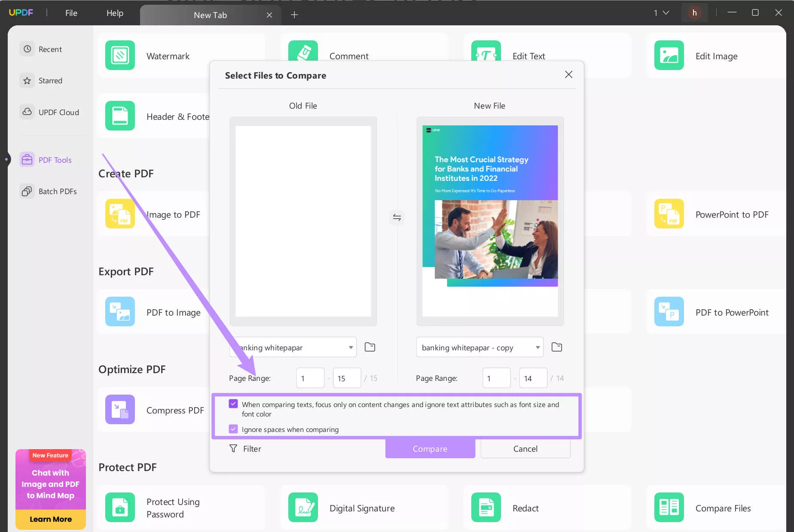Click Old File end page field showing 15
Screen dimensions: 794x532
(347, 378)
